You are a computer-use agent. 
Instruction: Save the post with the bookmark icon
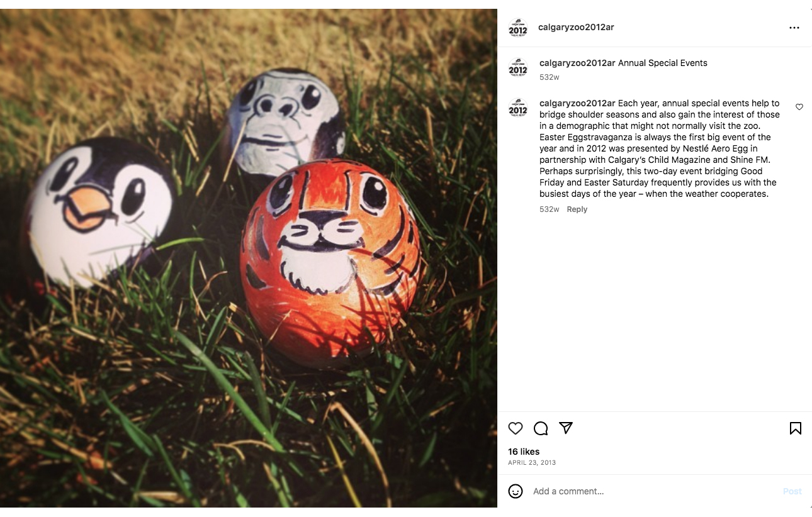point(796,428)
